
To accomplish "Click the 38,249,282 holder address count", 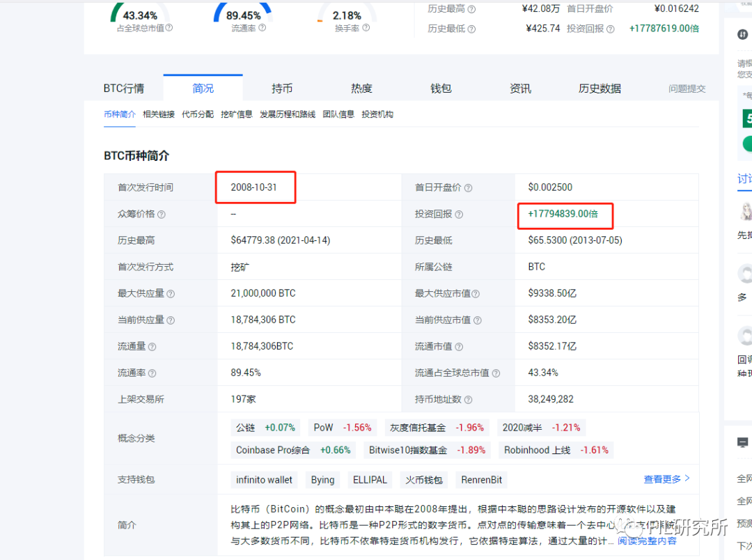I will click(551, 399).
